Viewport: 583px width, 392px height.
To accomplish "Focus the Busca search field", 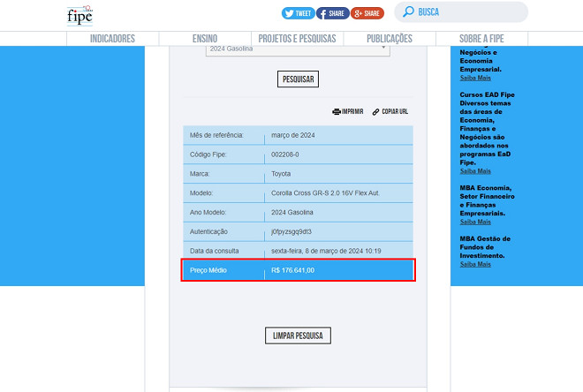I will [x=468, y=12].
